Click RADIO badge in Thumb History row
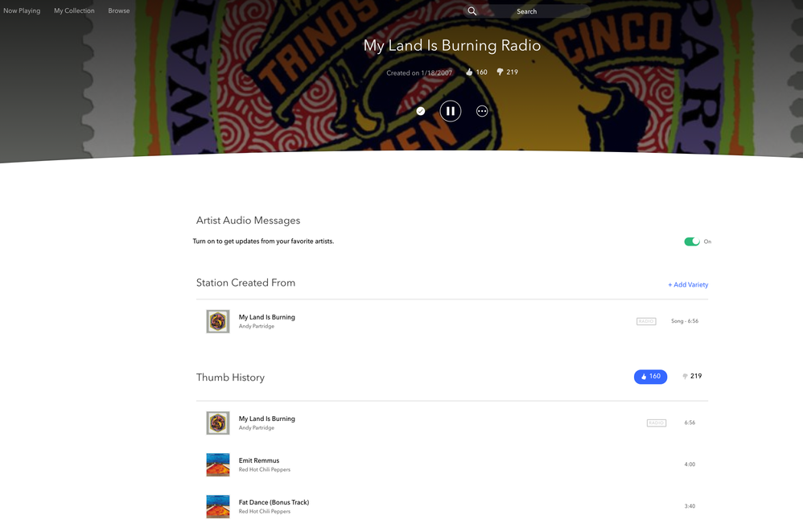 point(657,423)
